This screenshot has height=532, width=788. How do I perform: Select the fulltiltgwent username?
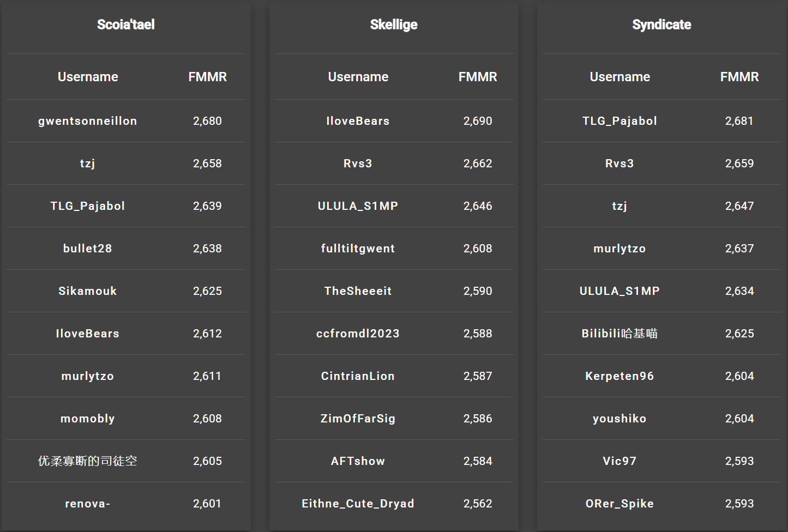(358, 249)
